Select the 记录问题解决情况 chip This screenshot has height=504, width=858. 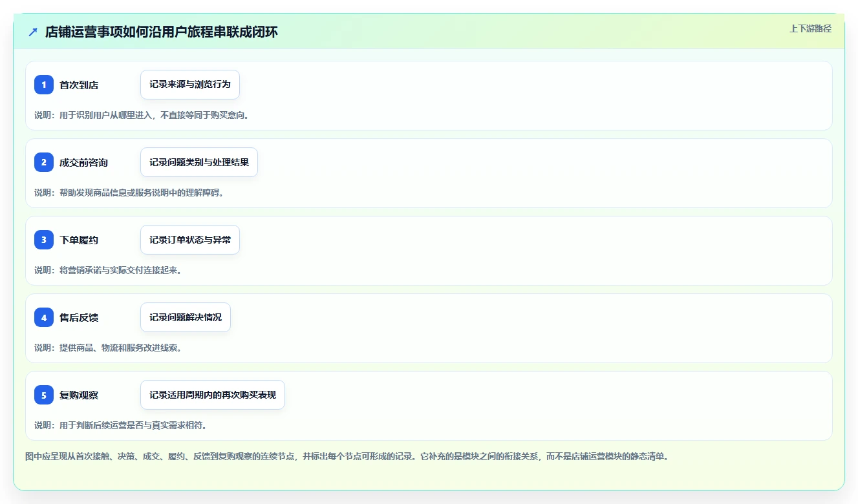186,317
